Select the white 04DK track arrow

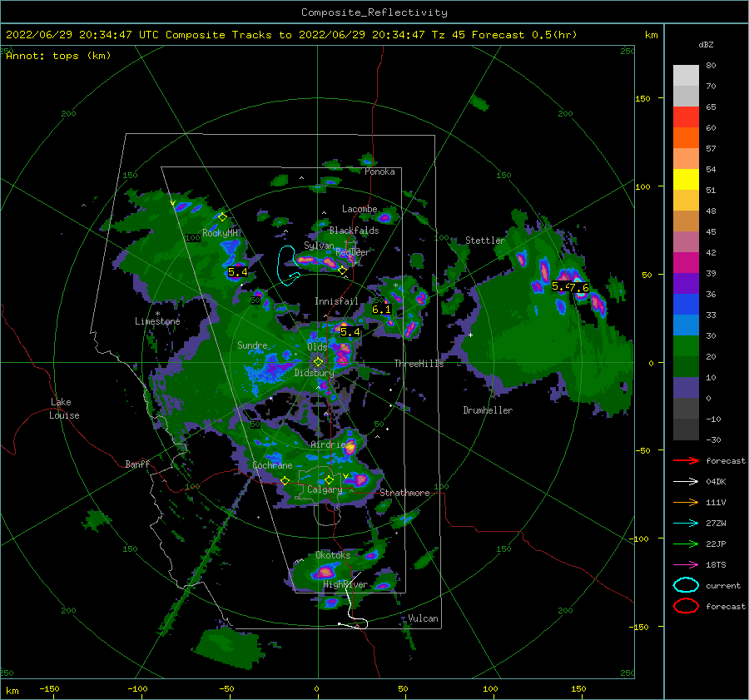tap(686, 482)
